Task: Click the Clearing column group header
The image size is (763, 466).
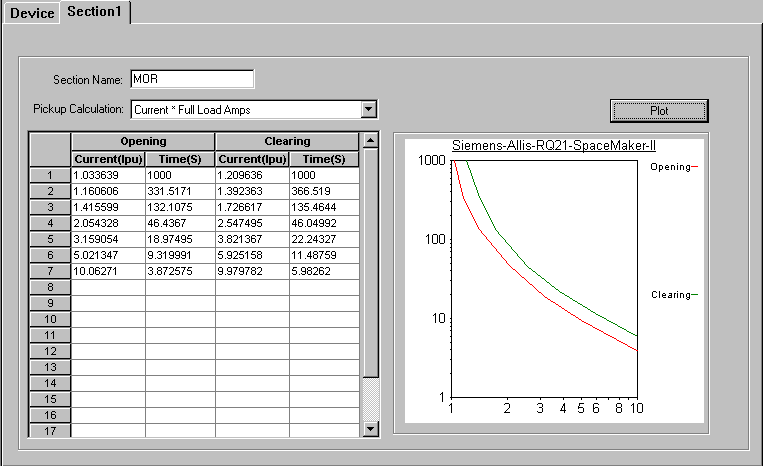Action: [x=286, y=142]
